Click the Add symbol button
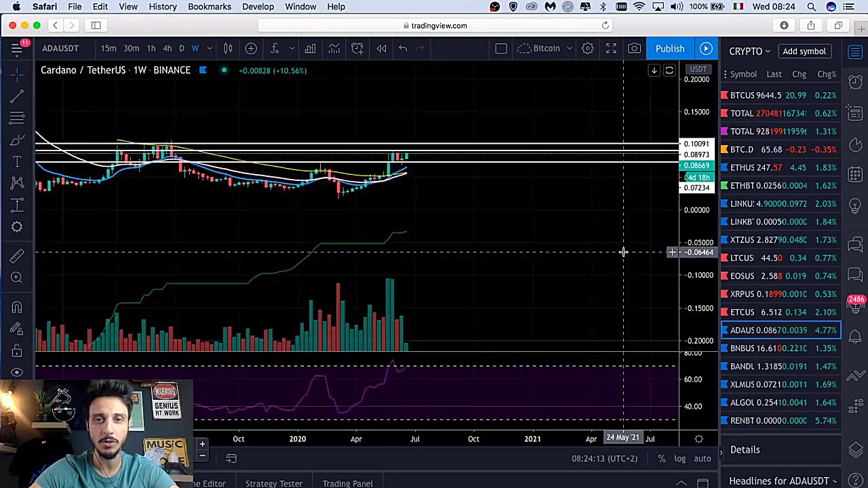 coord(804,52)
